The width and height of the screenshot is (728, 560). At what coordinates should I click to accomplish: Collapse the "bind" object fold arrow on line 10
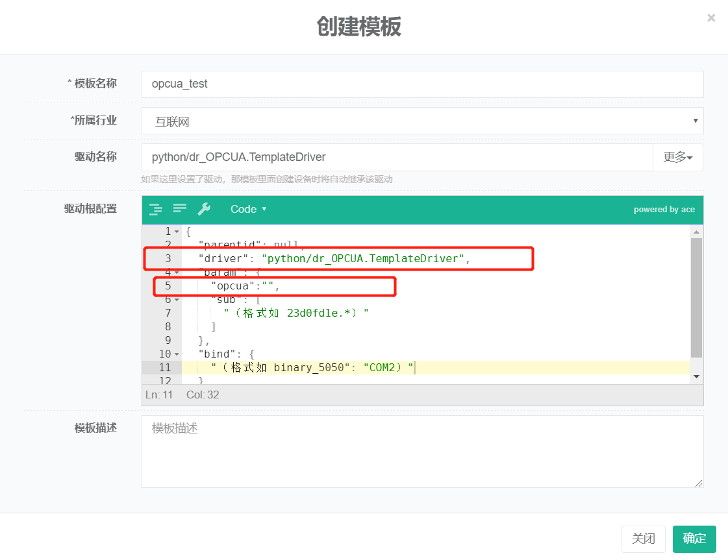[x=177, y=354]
